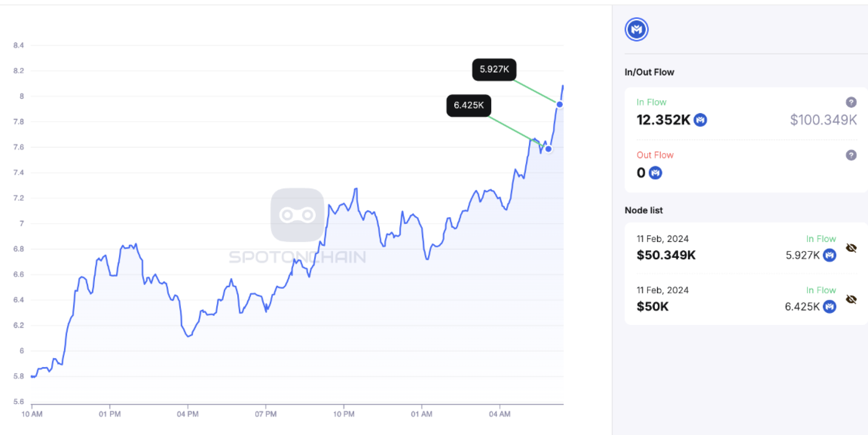Click the 6.425K tooltip on the chart

468,106
